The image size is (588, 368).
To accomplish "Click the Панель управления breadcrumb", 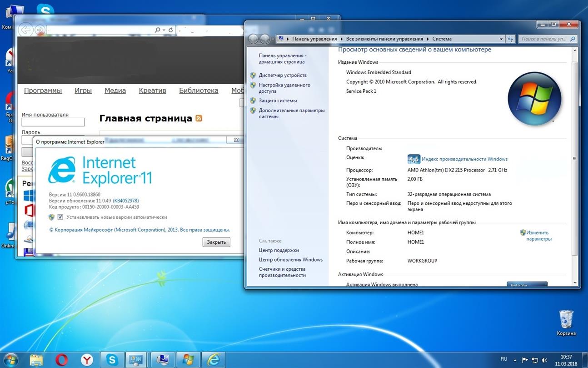I will (314, 39).
